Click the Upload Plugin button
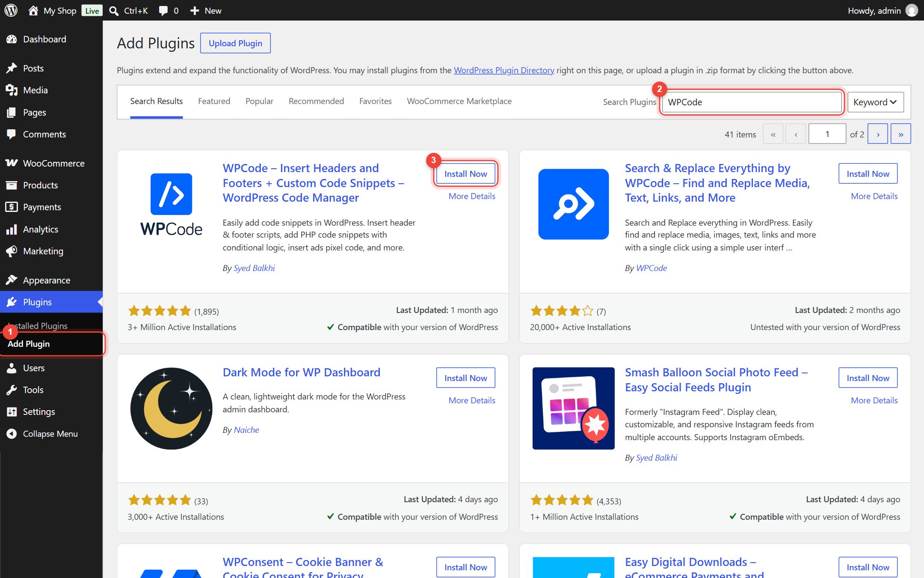 (x=235, y=43)
